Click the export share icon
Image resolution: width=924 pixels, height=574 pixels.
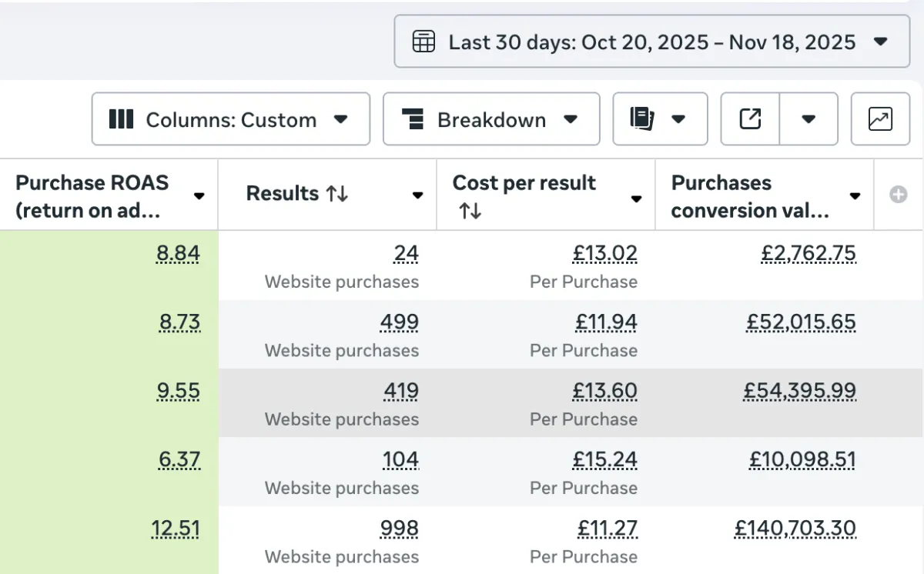tap(750, 119)
